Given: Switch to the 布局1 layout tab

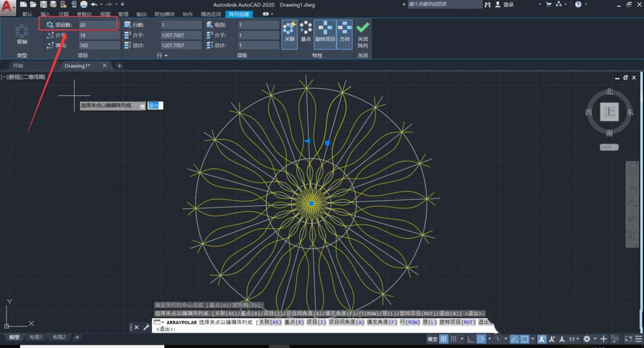Looking at the screenshot, I should coord(36,337).
